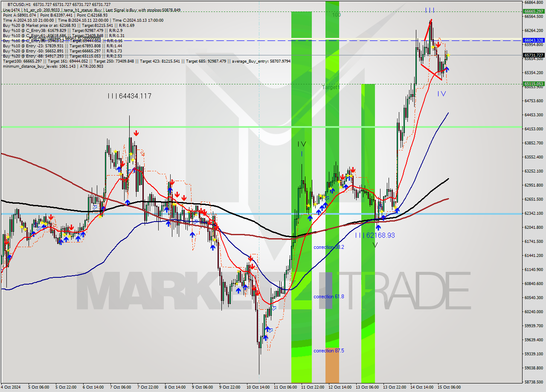Click the 'correction 61.8' label
The height and width of the screenshot is (392, 546).
coord(328,297)
